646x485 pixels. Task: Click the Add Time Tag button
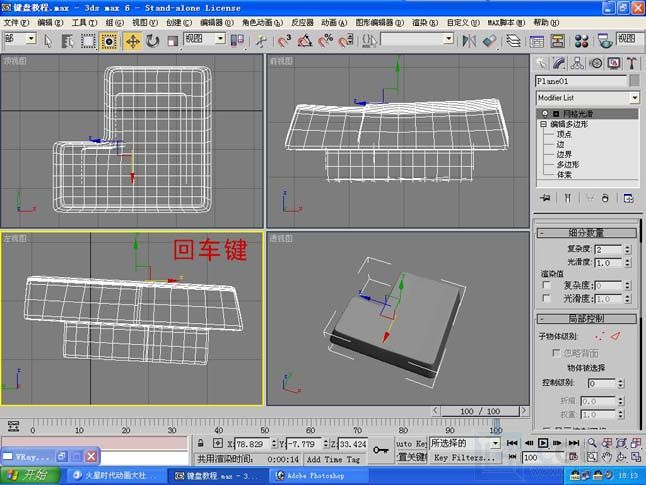pyautogui.click(x=333, y=459)
